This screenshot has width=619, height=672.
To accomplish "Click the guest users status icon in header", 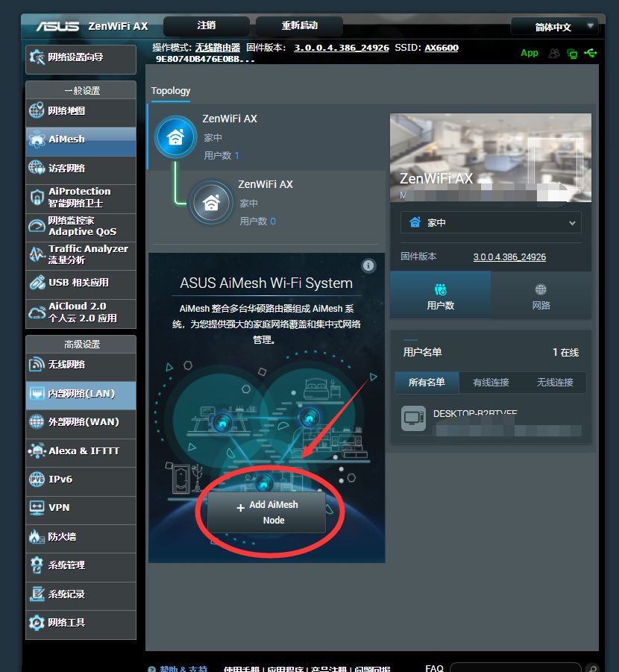I will coord(554,53).
